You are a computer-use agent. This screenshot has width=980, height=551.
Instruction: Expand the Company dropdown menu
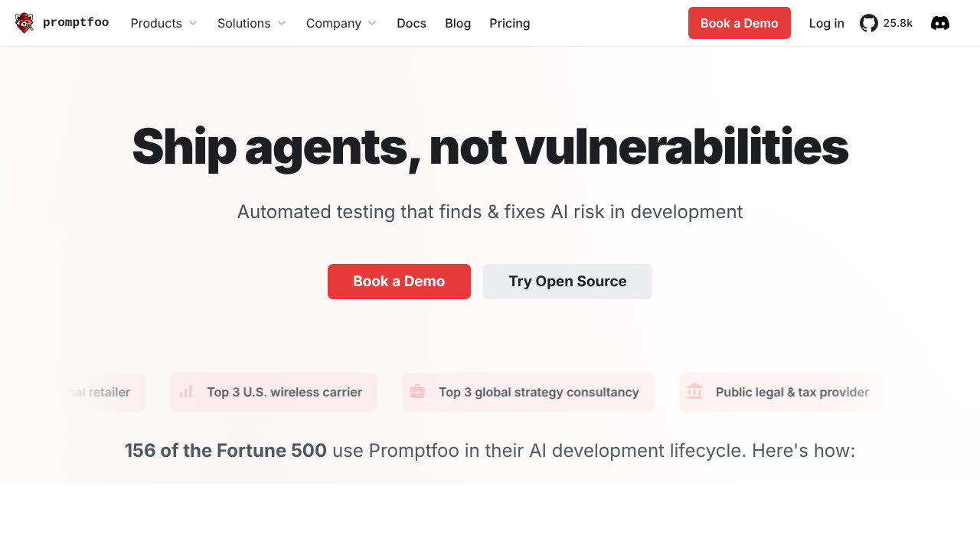click(341, 23)
